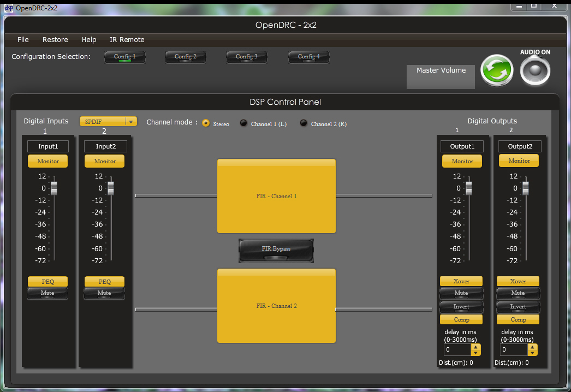Decrease Output2 delay with the down arrow
The image size is (571, 392).
point(533,353)
